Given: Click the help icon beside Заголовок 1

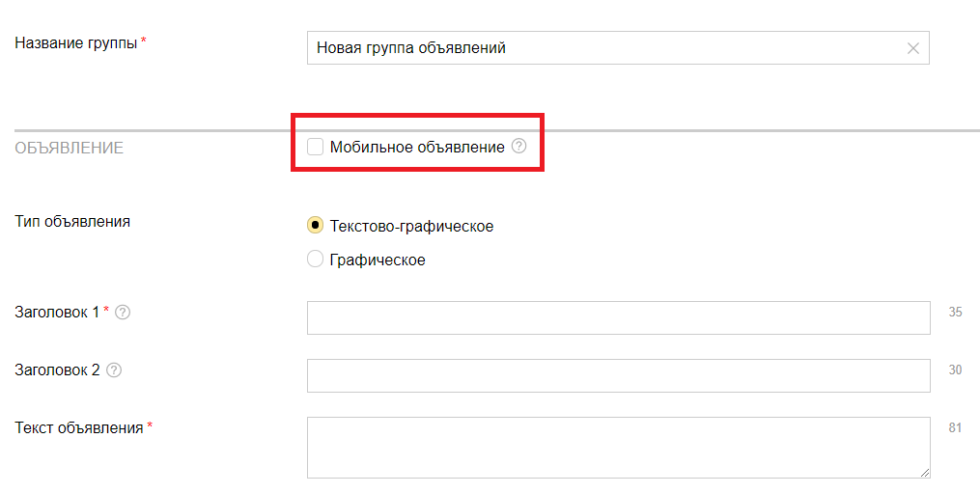Looking at the screenshot, I should click(x=123, y=313).
